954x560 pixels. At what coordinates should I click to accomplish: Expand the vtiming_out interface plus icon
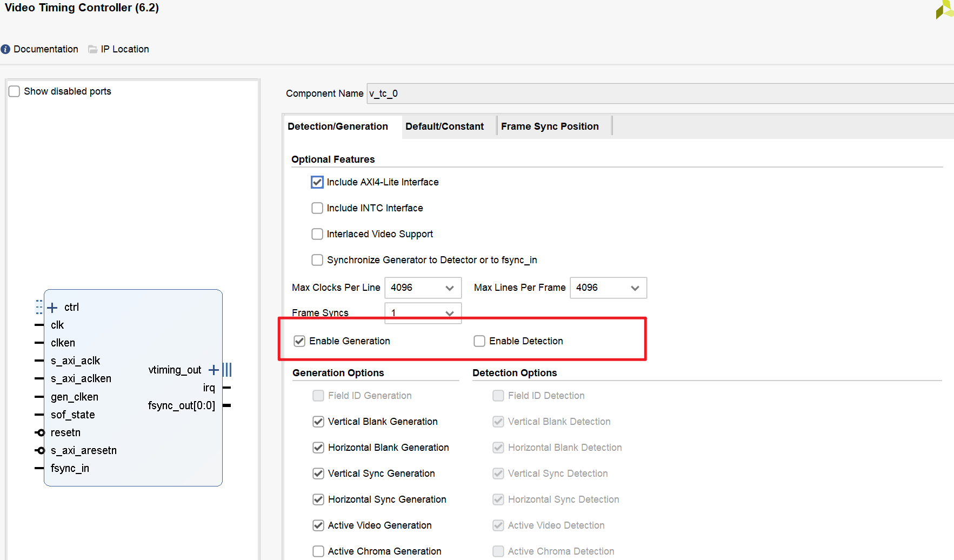tap(214, 370)
